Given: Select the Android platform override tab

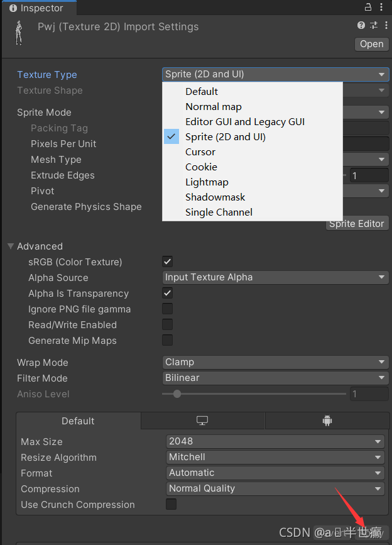Looking at the screenshot, I should pyautogui.click(x=327, y=421).
